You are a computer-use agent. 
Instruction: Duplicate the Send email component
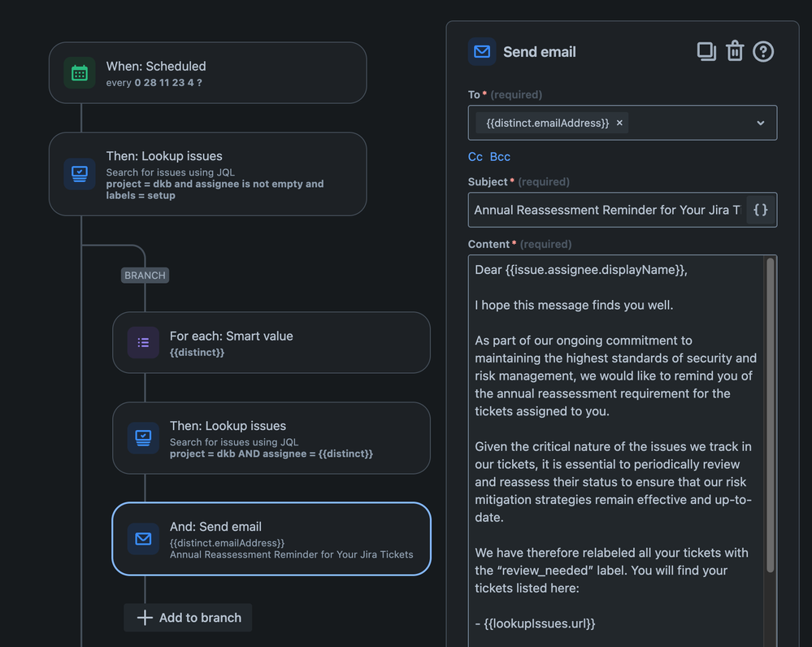(706, 51)
